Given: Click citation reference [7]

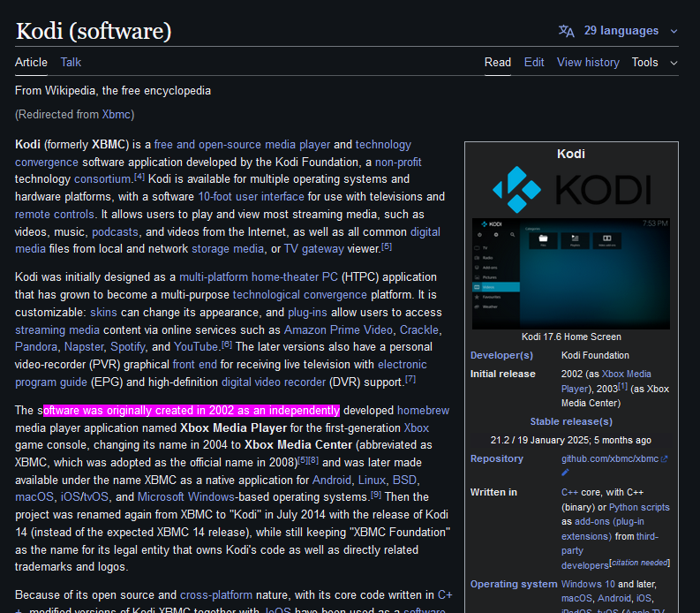Looking at the screenshot, I should coord(410,380).
